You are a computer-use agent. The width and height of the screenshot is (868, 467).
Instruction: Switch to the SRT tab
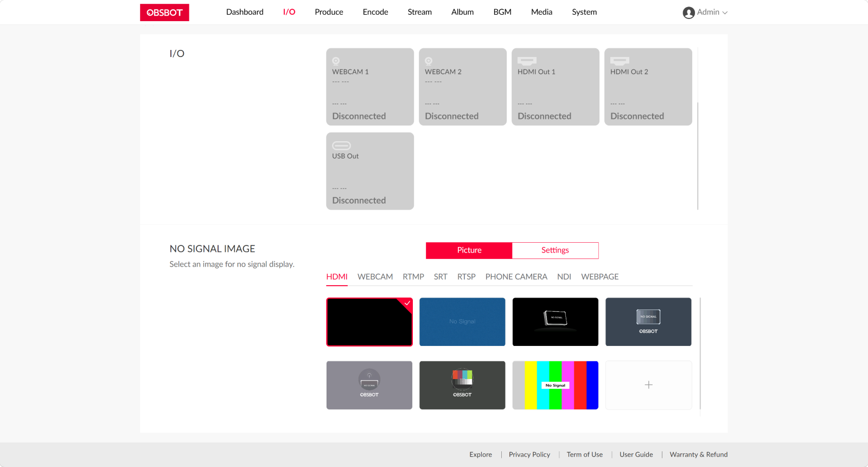[x=441, y=277]
